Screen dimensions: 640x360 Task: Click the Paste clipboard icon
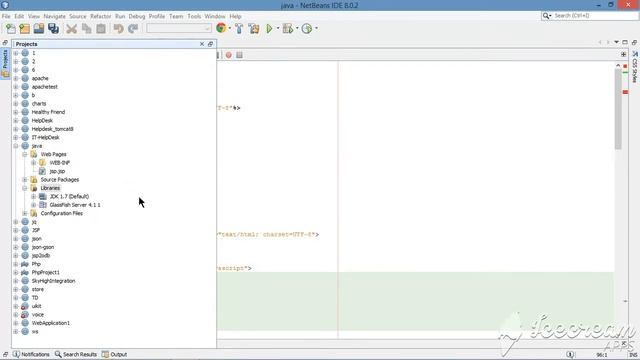point(101,29)
